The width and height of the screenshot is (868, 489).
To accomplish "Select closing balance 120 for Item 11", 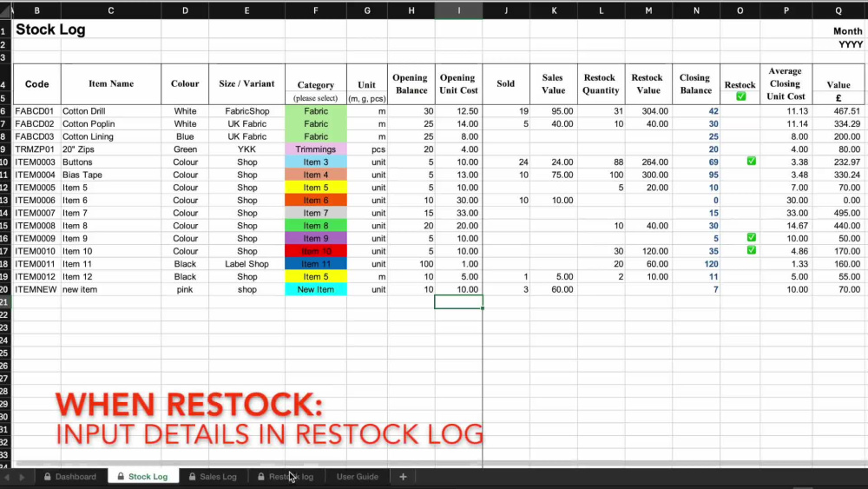I will [696, 263].
